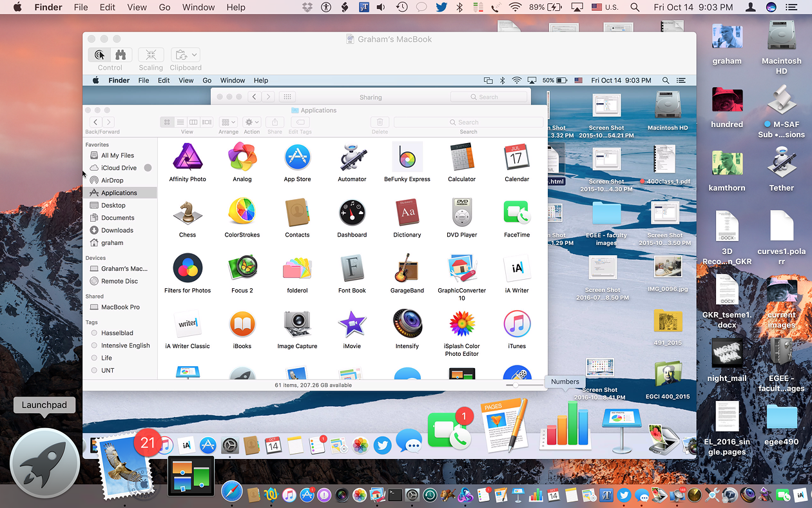
Task: Open the ColorStrokes app
Action: pyautogui.click(x=242, y=213)
